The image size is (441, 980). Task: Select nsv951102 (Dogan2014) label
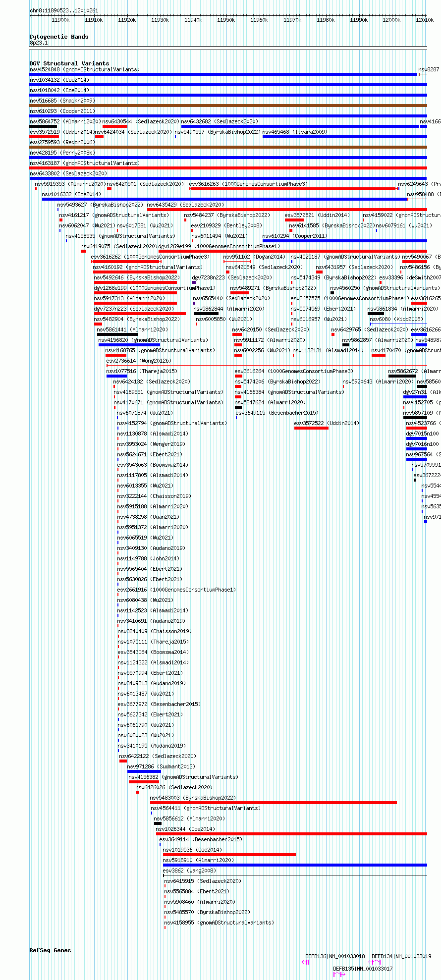pos(254,257)
